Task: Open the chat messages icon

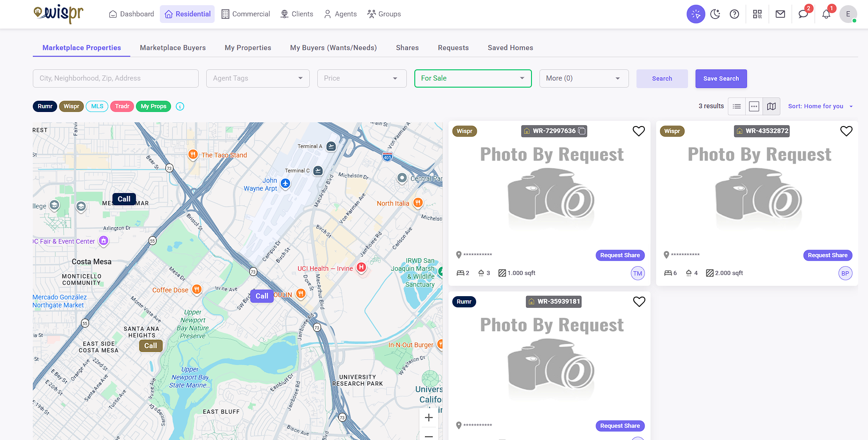Action: [803, 14]
